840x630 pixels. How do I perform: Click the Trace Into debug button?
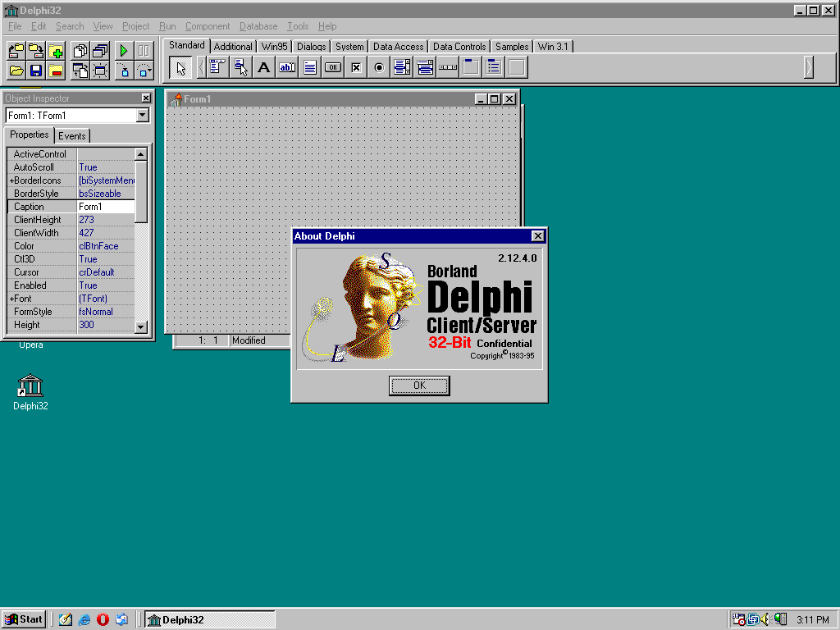(124, 71)
